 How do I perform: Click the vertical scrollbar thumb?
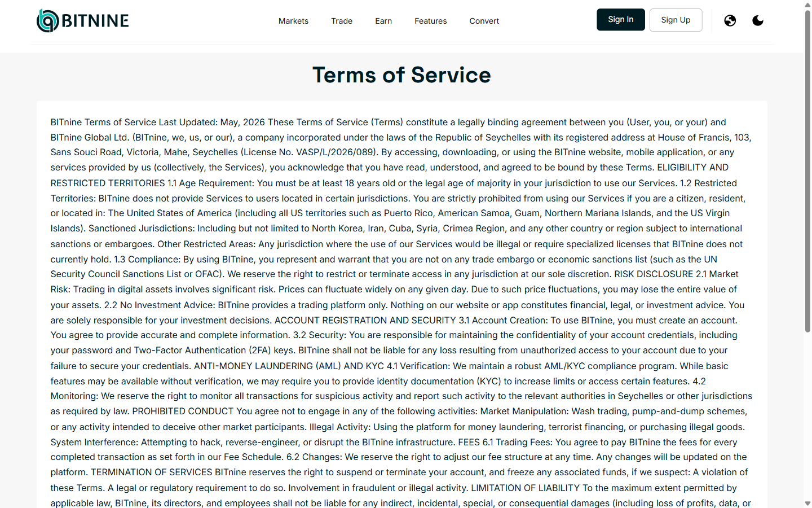click(807, 171)
